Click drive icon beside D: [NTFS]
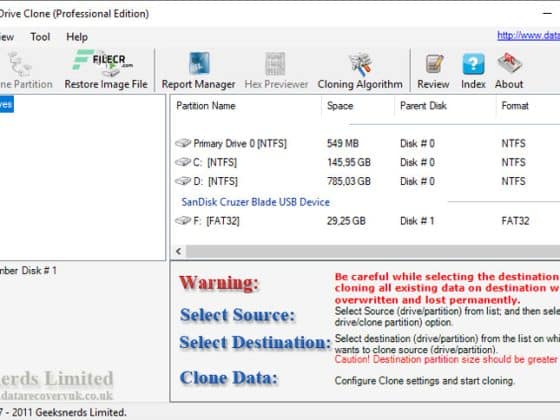This screenshot has width=560, height=420. click(183, 181)
